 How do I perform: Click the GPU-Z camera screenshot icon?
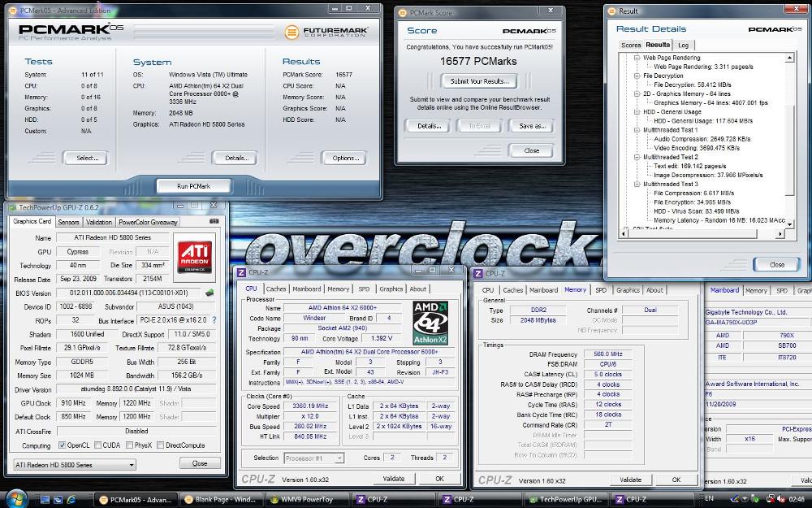214,221
